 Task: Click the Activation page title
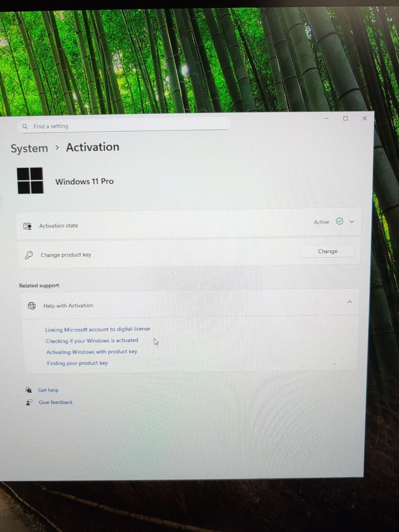point(93,147)
